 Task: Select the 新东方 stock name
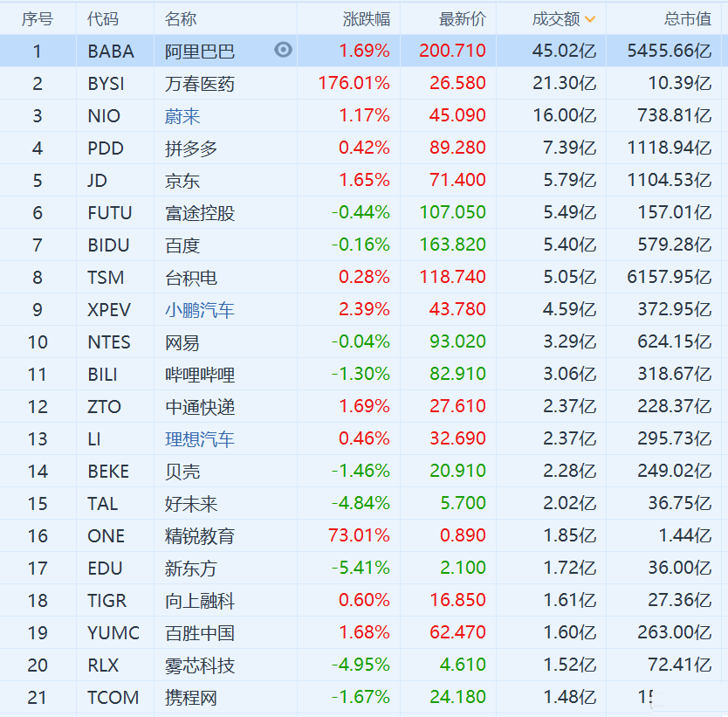click(191, 568)
